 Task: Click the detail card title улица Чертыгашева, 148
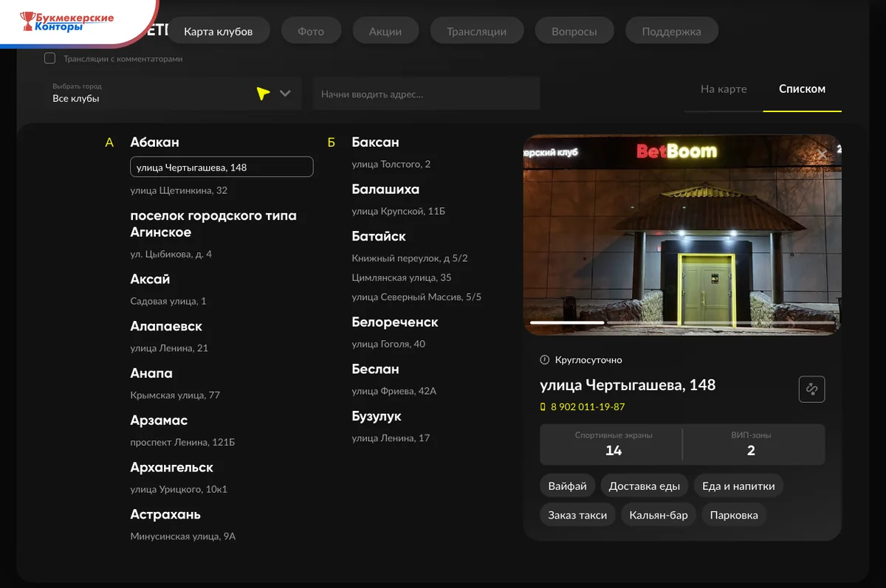tap(628, 385)
